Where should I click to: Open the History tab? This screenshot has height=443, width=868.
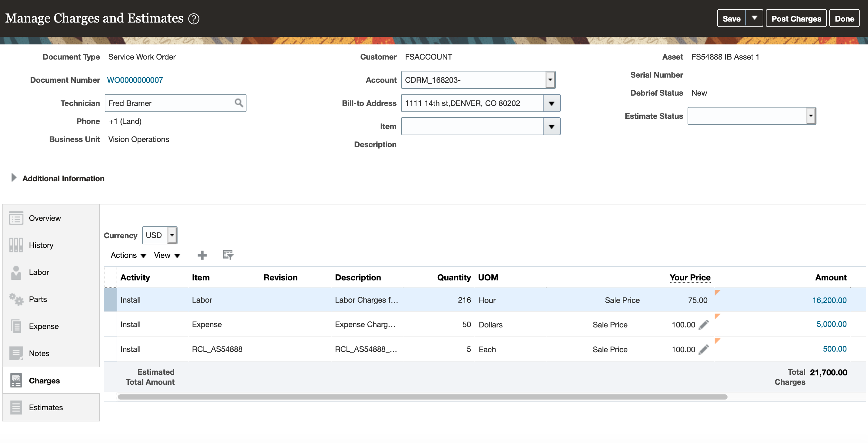(x=41, y=245)
